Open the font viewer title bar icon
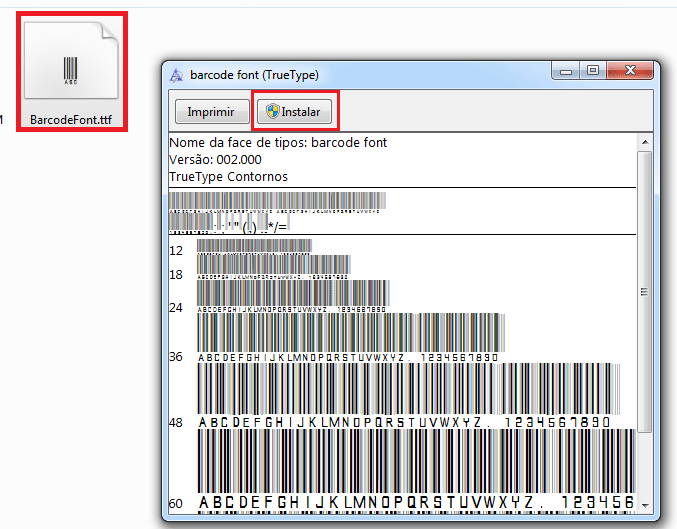The image size is (677, 529). click(177, 74)
